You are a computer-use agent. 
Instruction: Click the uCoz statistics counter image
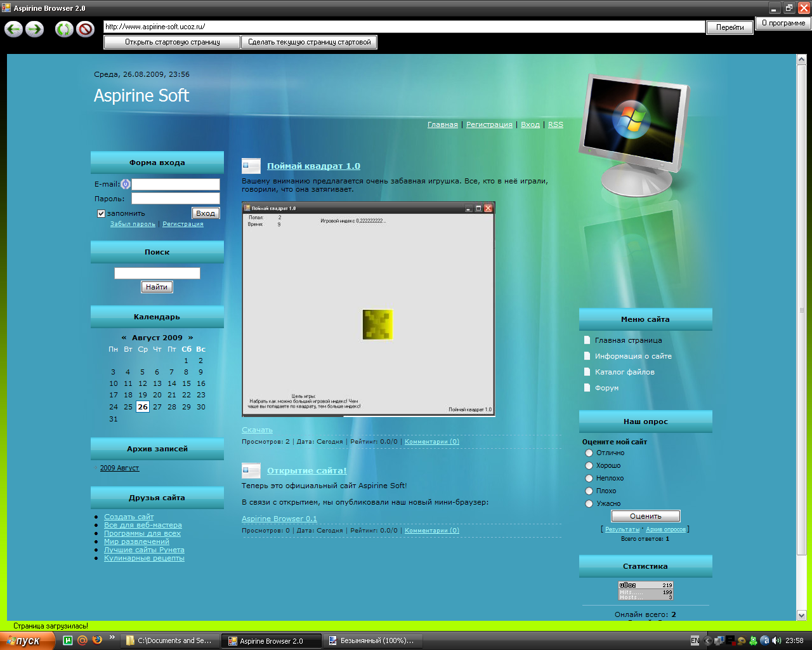[646, 590]
